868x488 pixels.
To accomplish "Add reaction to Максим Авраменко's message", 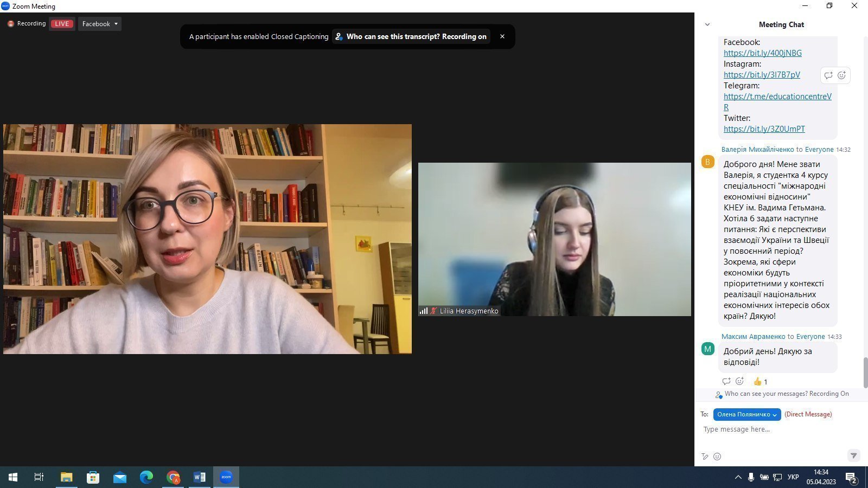I will (739, 381).
